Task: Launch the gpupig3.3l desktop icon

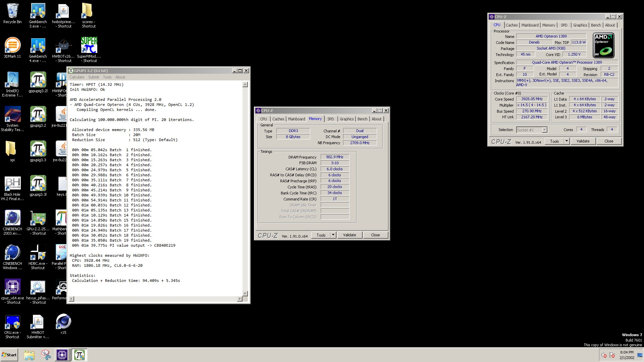Action: pos(38,186)
